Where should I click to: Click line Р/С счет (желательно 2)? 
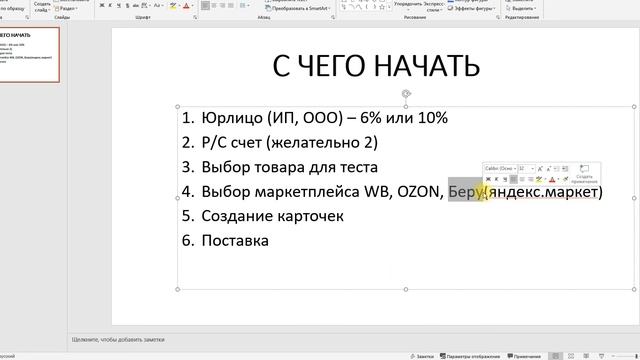point(290,142)
